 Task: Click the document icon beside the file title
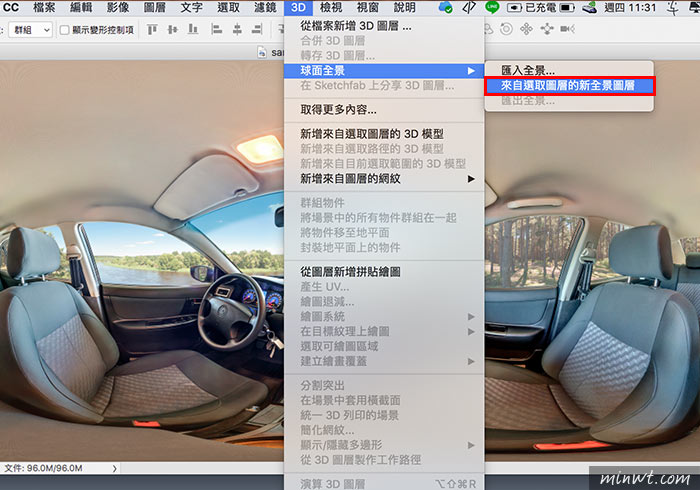[262, 53]
